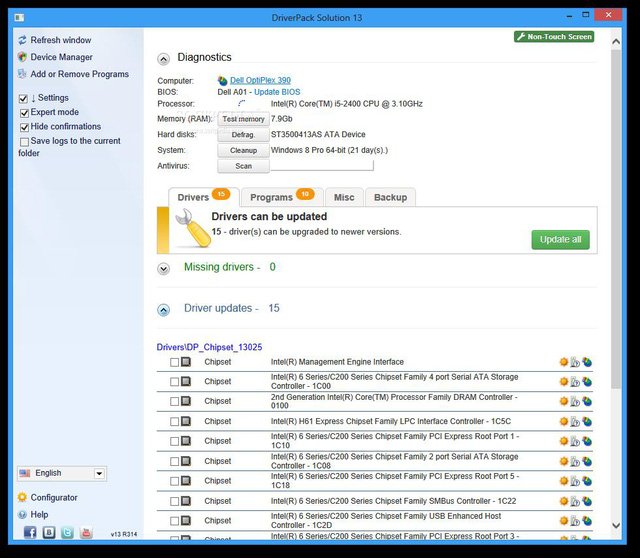This screenshot has height=558, width=640.
Task: Uncheck Hide confirmations option
Action: pos(24,127)
